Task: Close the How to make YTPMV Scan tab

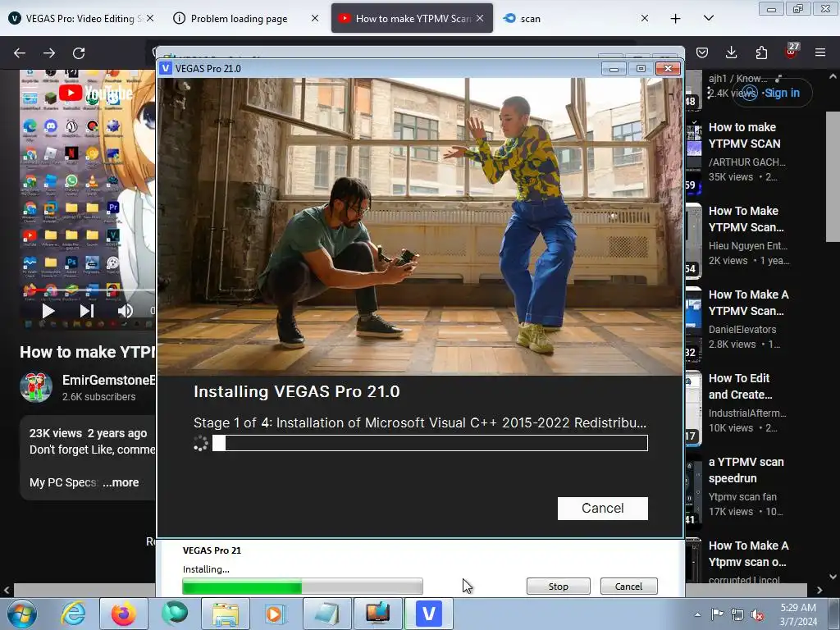Action: pos(480,18)
